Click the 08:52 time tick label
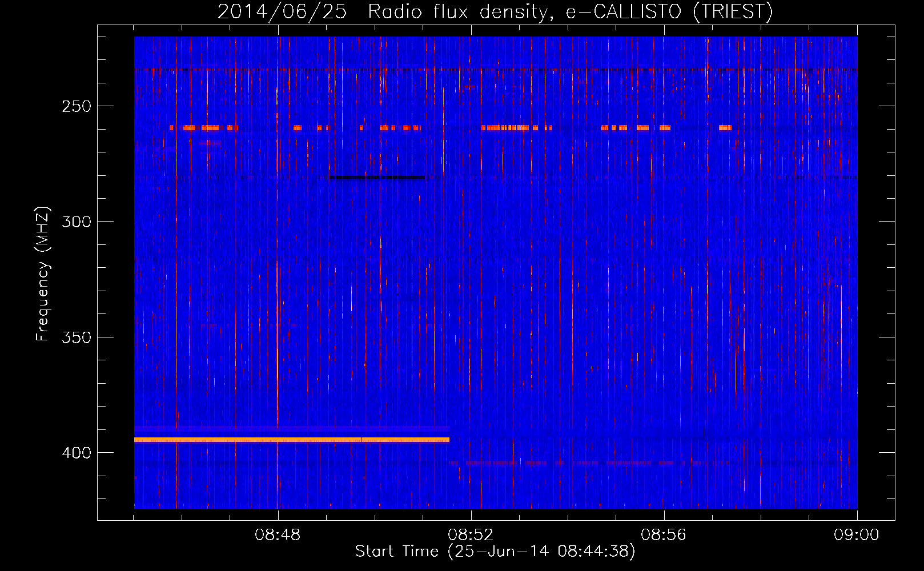924x571 pixels. pyautogui.click(x=471, y=535)
